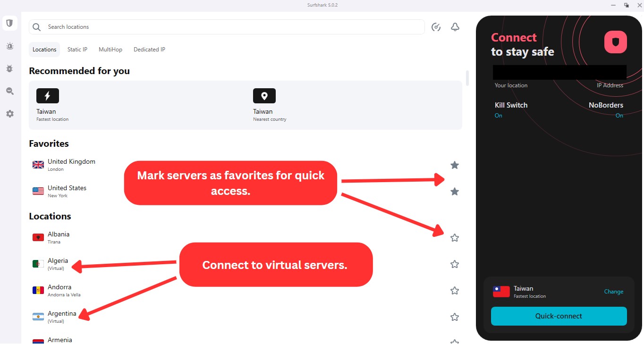Favorite Andorra using its star
The height and width of the screenshot is (344, 644).
point(455,290)
